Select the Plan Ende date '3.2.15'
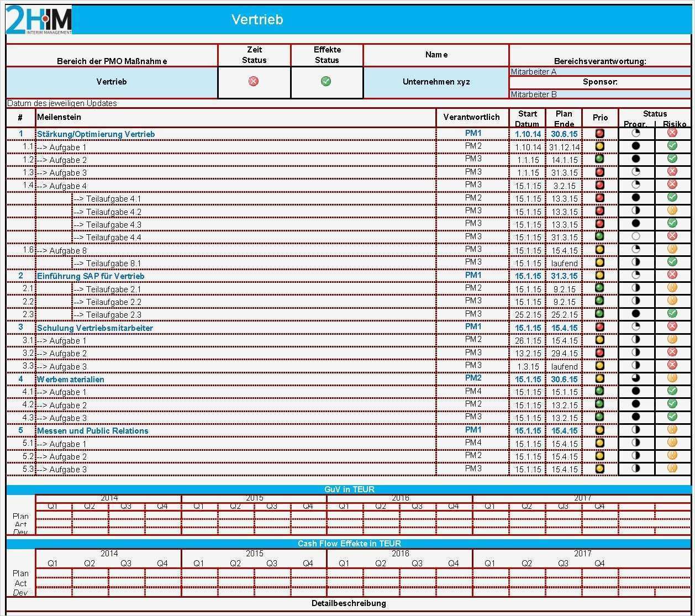Screen dimensions: 695x616 tap(564, 186)
